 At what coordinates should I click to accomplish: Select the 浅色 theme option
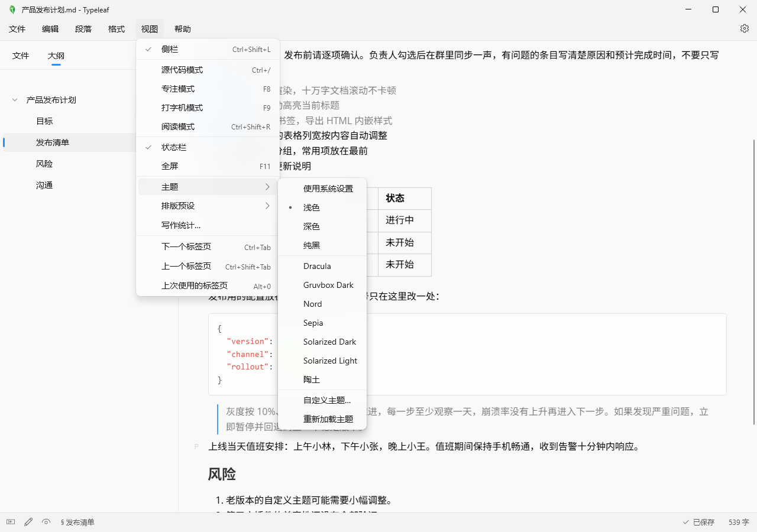[322, 207]
